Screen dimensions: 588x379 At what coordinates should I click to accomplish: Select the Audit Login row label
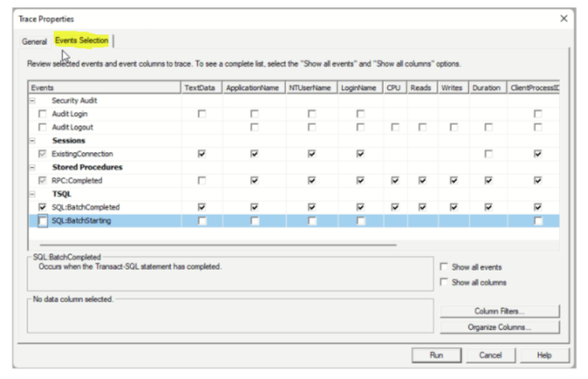coord(70,114)
